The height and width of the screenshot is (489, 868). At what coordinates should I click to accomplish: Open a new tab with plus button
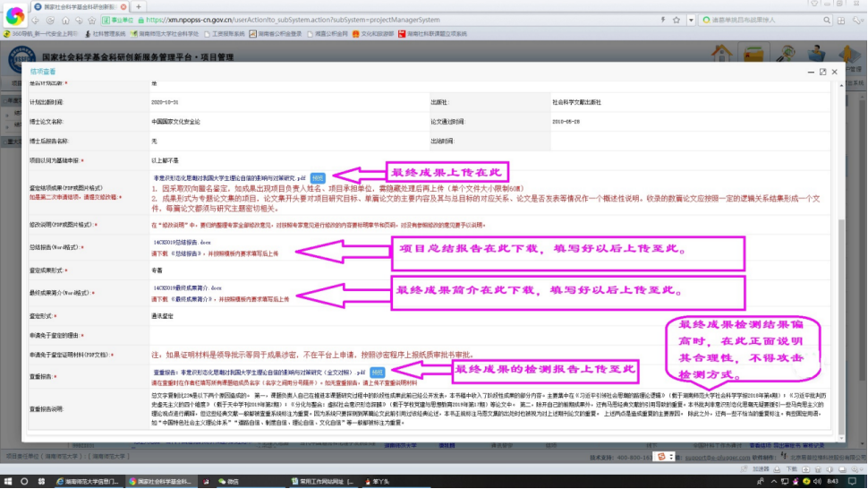[139, 6]
